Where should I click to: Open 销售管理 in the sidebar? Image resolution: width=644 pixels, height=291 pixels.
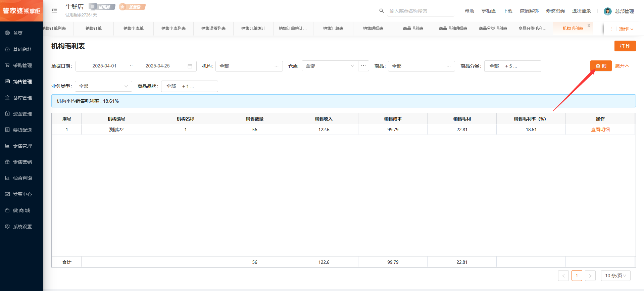tap(22, 82)
